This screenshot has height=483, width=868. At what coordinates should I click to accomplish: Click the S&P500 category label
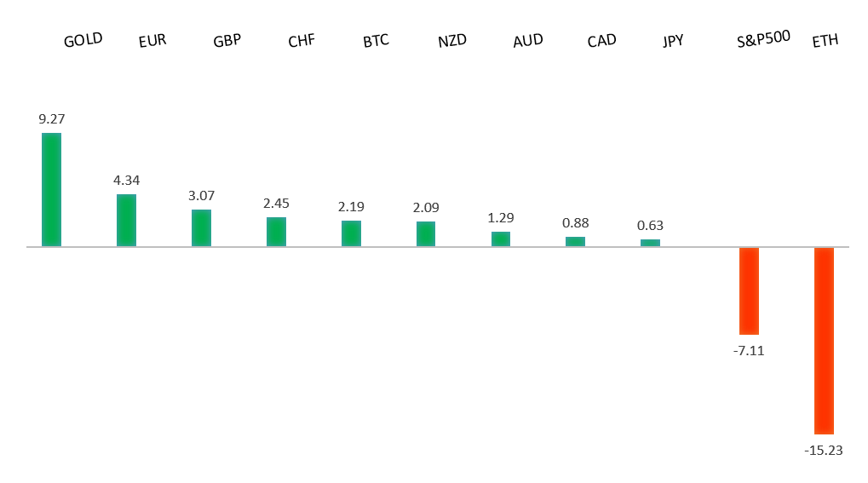[764, 38]
